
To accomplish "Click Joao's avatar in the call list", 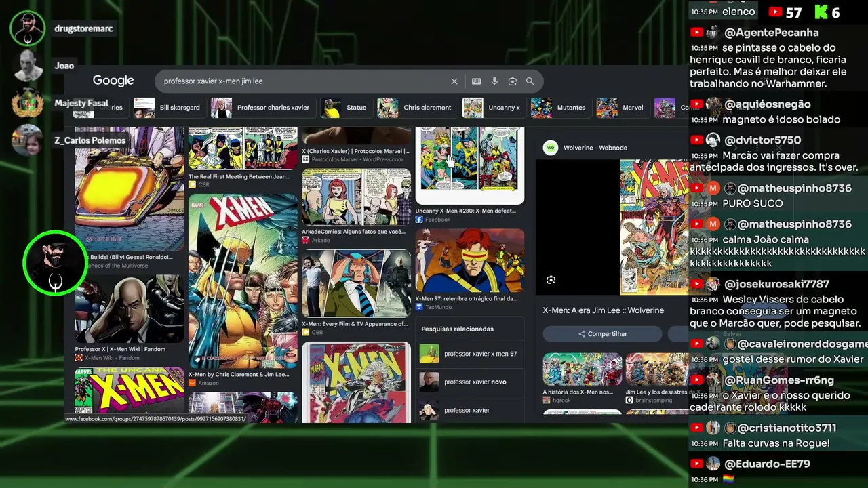I will [28, 66].
